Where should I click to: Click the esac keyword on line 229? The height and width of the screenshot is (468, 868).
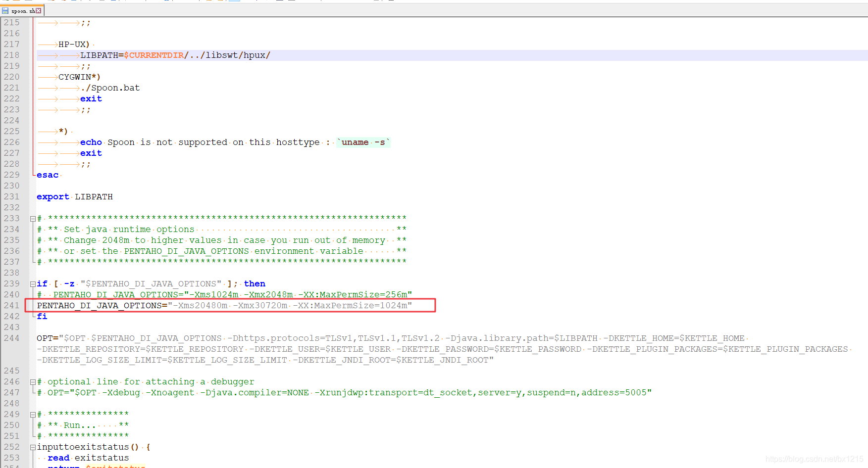click(48, 175)
